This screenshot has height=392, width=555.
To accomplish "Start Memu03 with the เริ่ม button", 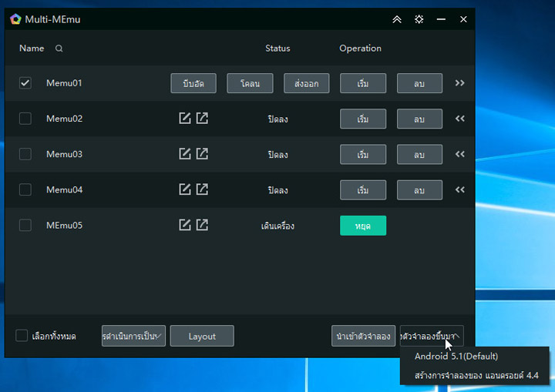I will (x=363, y=154).
